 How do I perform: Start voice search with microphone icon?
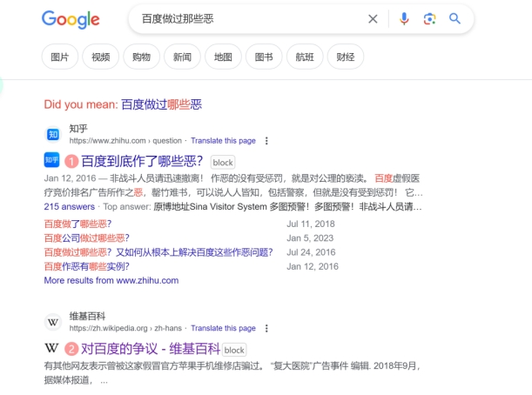tap(404, 19)
